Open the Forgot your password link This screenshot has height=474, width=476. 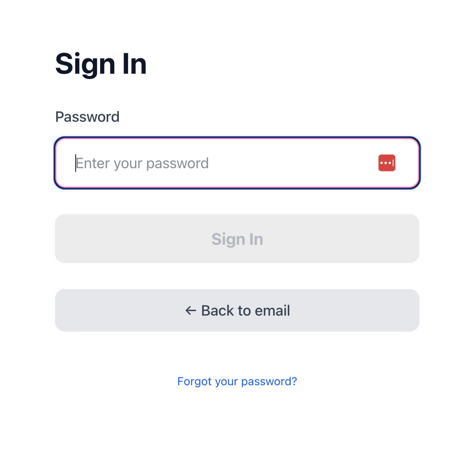point(237,381)
